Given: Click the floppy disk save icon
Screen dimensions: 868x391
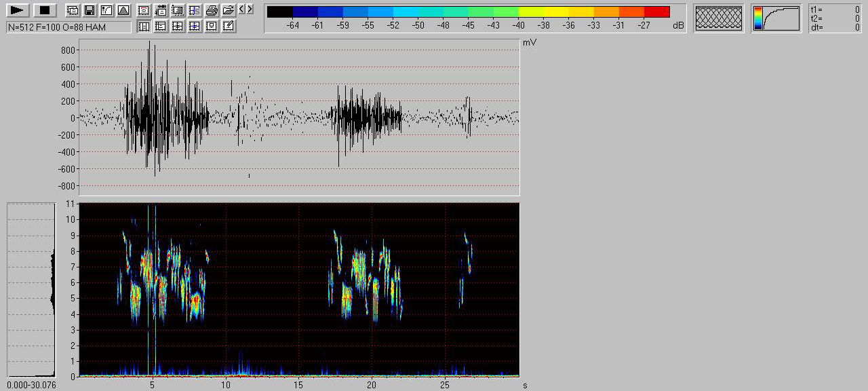Looking at the screenshot, I should 90,10.
